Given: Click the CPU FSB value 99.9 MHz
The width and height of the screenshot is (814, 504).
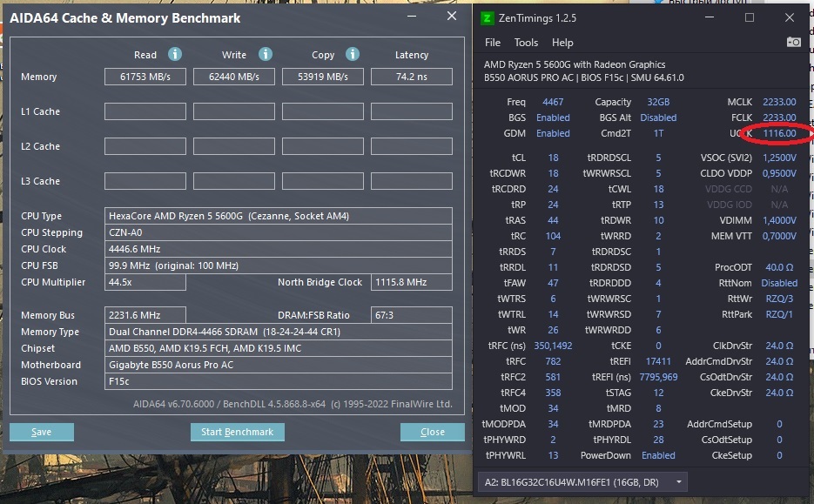Looking at the screenshot, I should pyautogui.click(x=279, y=265).
